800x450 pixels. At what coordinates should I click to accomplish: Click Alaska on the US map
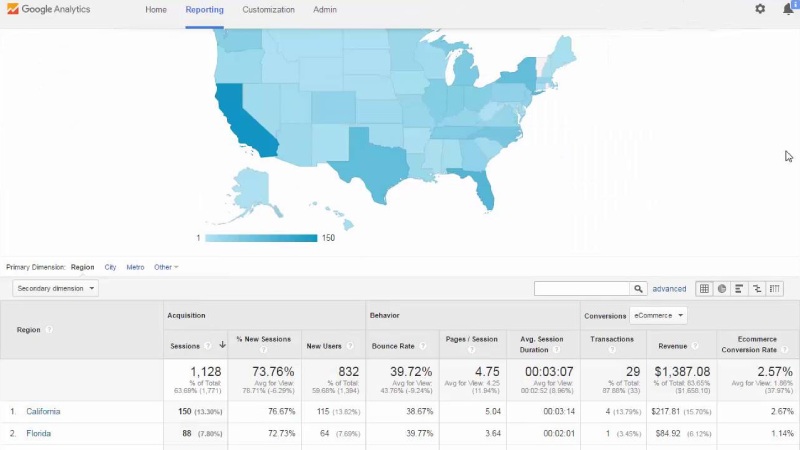pos(253,191)
